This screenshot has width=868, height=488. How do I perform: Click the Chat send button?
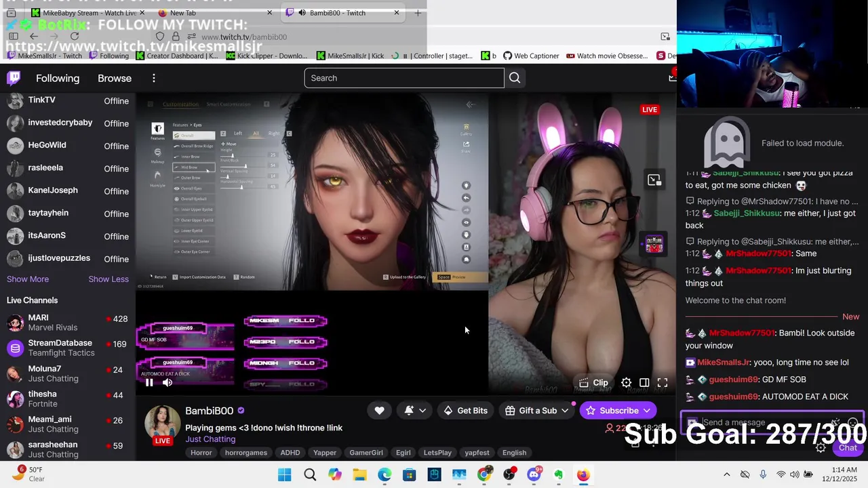848,447
